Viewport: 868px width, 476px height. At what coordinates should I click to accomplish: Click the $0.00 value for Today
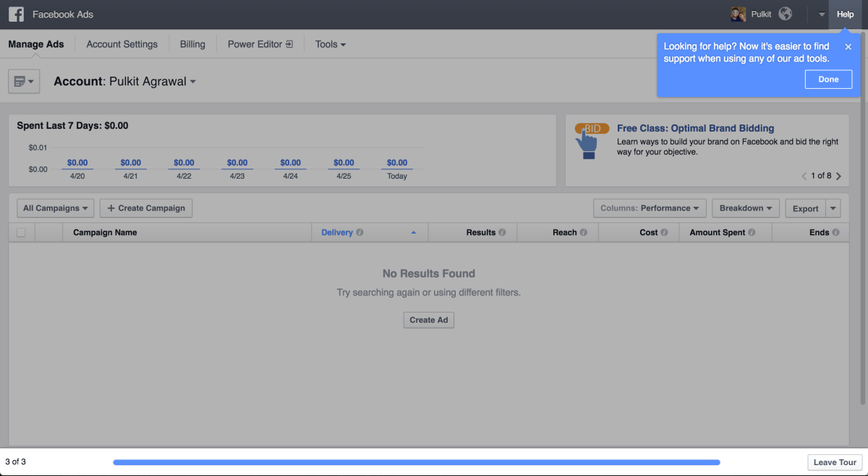(x=397, y=163)
